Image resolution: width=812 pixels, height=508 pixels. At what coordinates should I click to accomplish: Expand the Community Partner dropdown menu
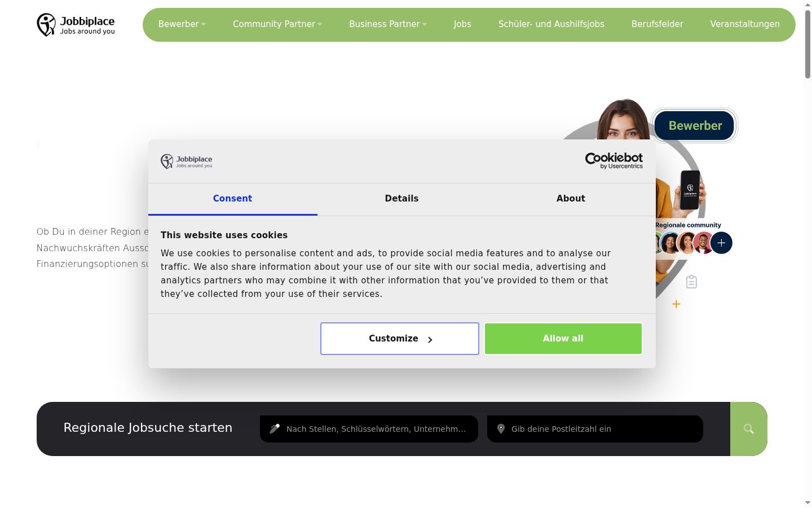(277, 24)
